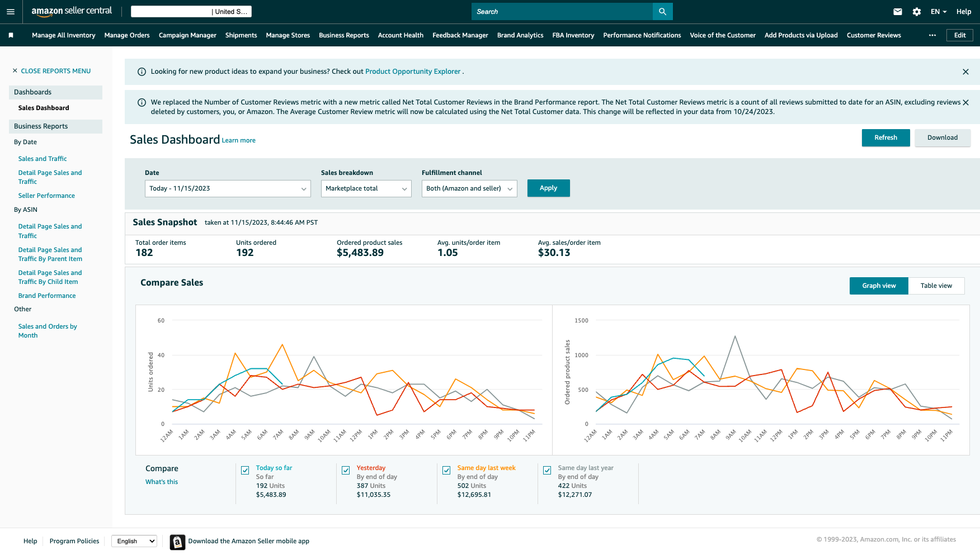Image resolution: width=980 pixels, height=555 pixels.
Task: Open the settings gear icon
Action: (x=917, y=12)
